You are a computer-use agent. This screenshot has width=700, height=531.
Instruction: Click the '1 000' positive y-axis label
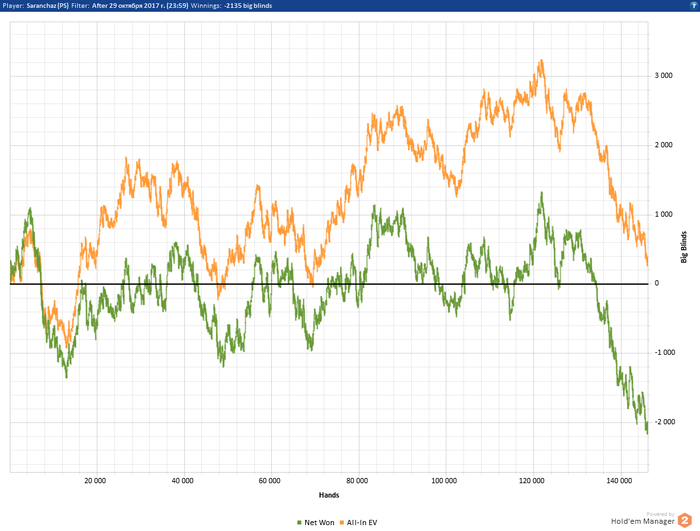click(664, 214)
